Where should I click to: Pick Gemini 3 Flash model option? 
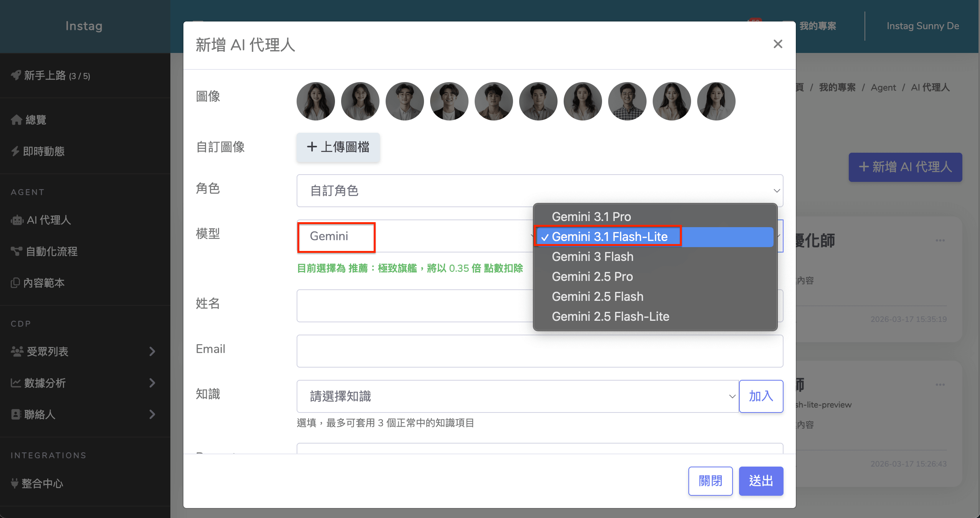coord(592,257)
